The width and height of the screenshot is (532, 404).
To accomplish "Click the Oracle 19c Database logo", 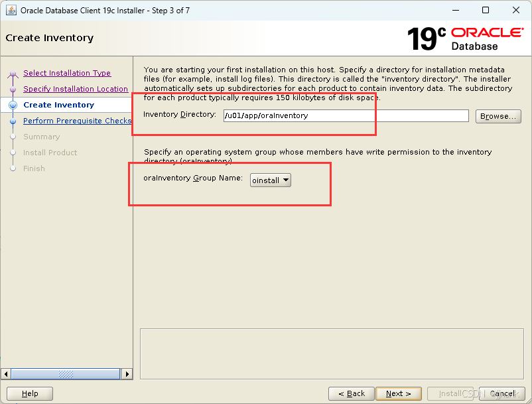I will [x=464, y=38].
